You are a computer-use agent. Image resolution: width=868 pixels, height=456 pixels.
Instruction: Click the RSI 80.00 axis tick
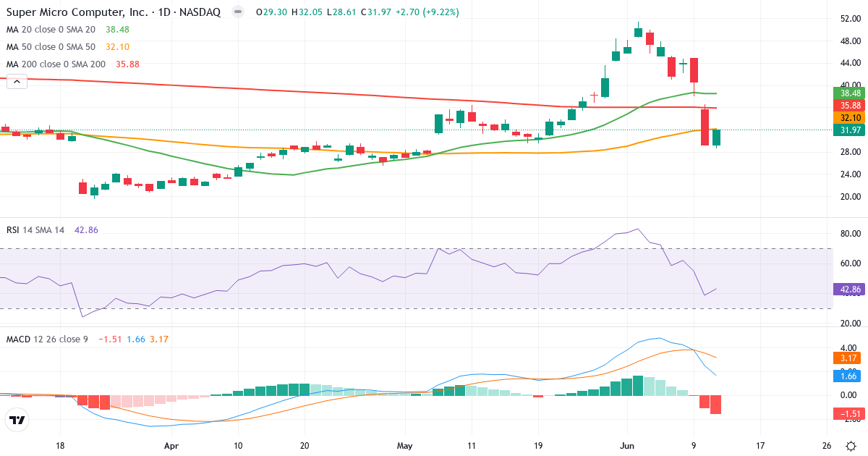(849, 234)
